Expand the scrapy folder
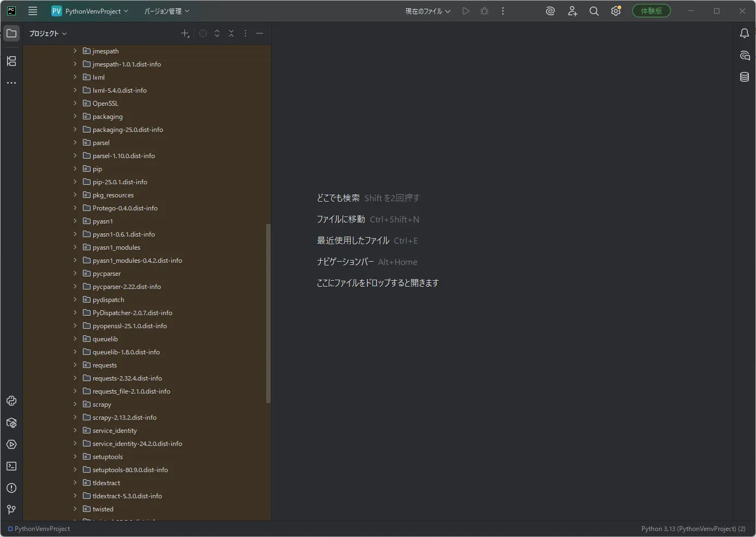This screenshot has height=537, width=756. [75, 404]
